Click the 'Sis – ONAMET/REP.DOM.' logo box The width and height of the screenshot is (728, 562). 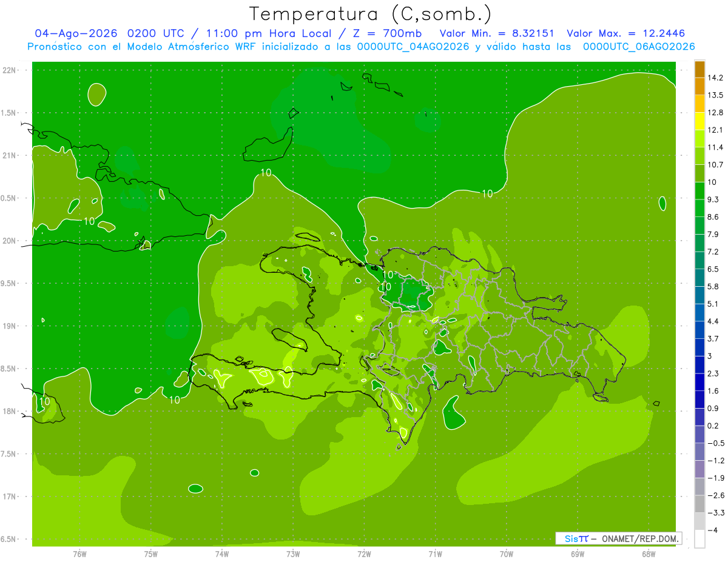click(x=618, y=538)
